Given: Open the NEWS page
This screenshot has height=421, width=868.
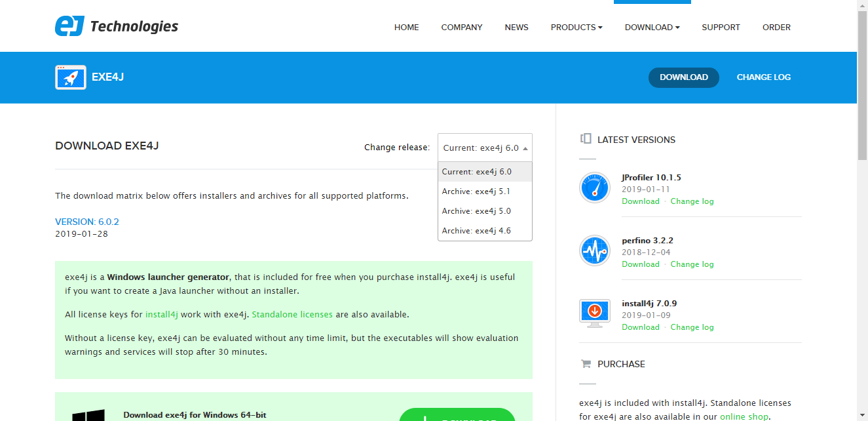Looking at the screenshot, I should pyautogui.click(x=517, y=27).
